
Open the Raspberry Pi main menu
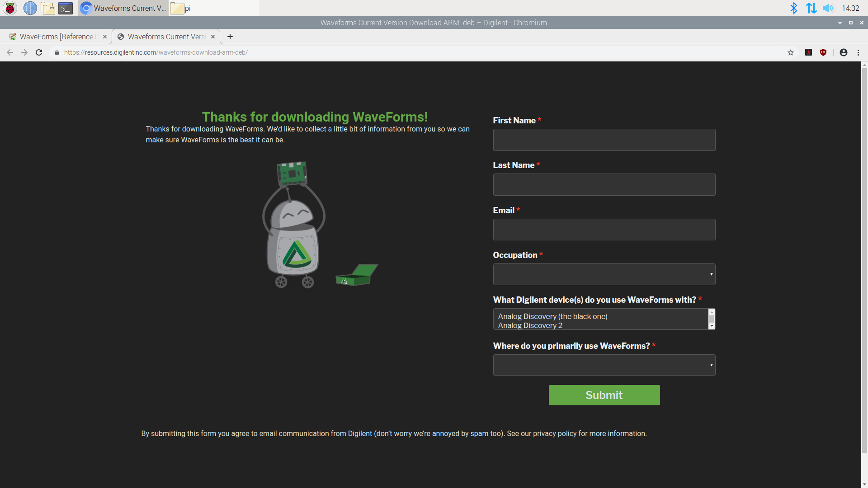coord(10,8)
